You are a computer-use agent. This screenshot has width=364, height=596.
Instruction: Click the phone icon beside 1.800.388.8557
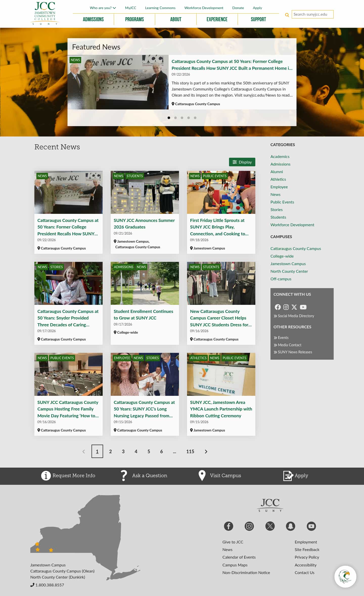pos(32,585)
